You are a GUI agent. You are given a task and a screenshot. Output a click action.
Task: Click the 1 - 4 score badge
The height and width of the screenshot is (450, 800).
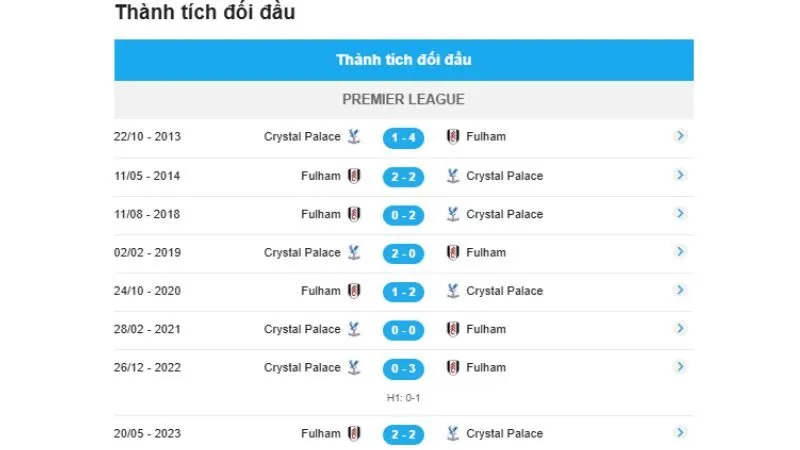(403, 138)
